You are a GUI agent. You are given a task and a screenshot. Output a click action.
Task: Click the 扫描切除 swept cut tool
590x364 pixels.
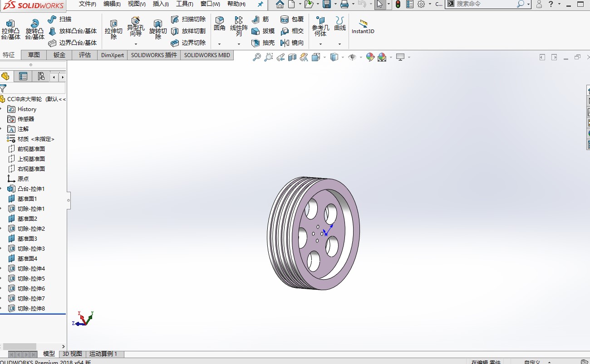pos(188,19)
